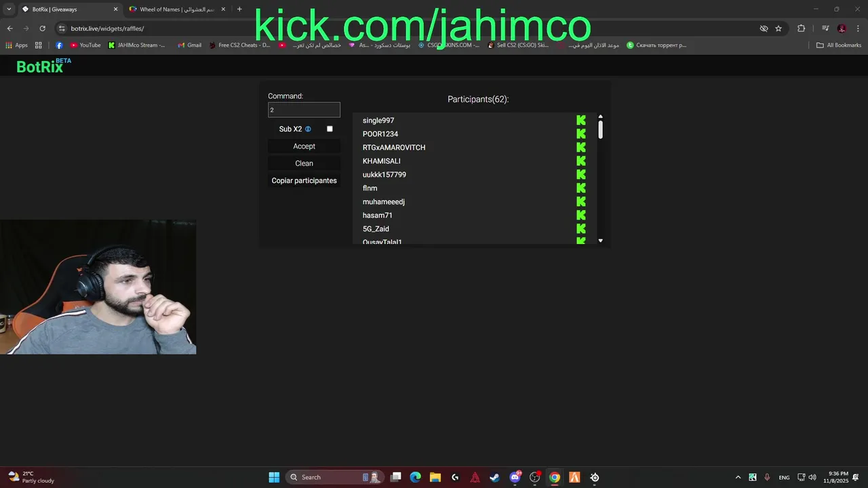Image resolution: width=868 pixels, height=488 pixels.
Task: Close the BotRix Giveaways tab
Action: (115, 9)
